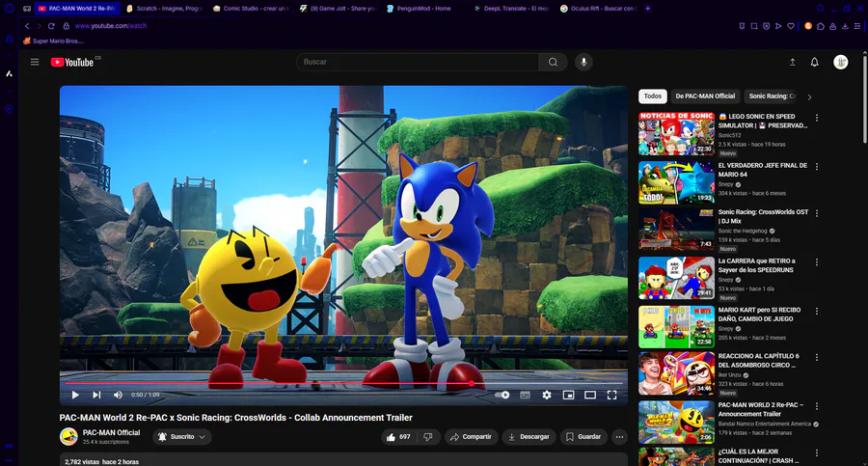The height and width of the screenshot is (466, 868).
Task: Play the video with play button
Action: tap(75, 395)
